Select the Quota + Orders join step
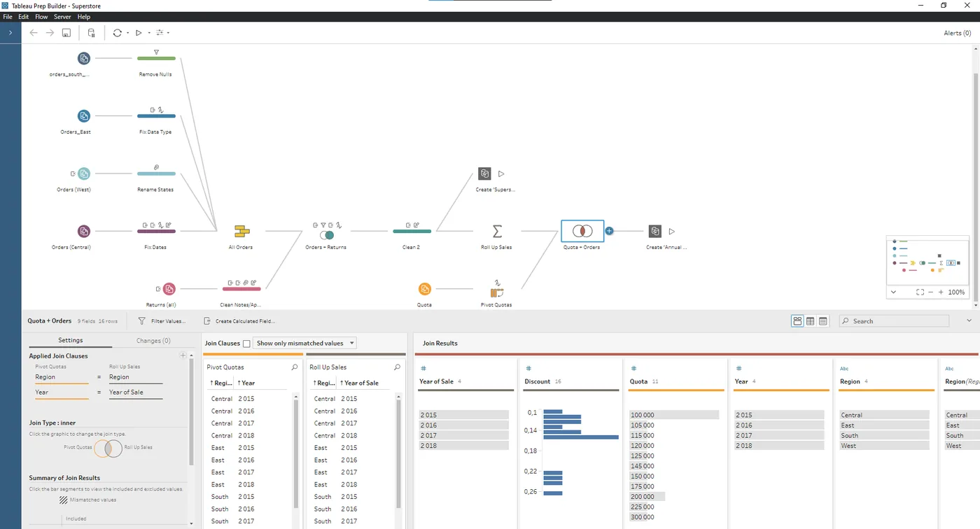The image size is (980, 529). point(582,231)
